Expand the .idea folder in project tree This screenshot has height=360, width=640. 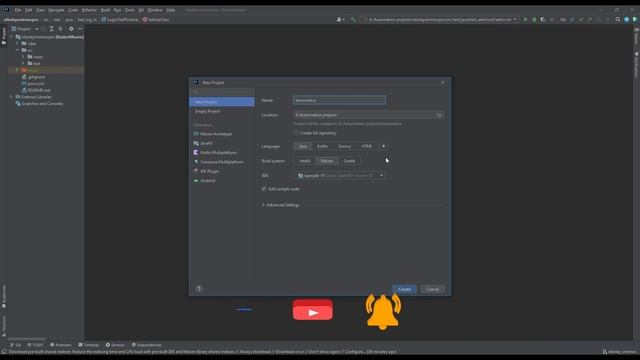18,43
